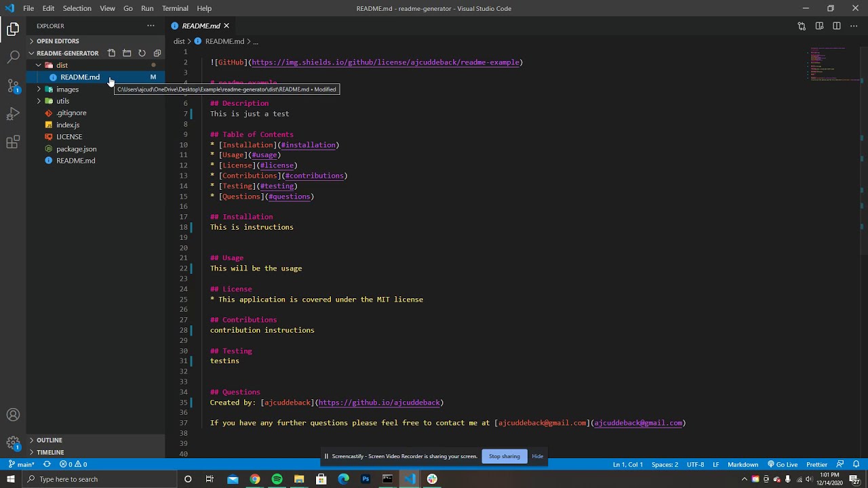Expand the TIMELINE section

coord(50,452)
